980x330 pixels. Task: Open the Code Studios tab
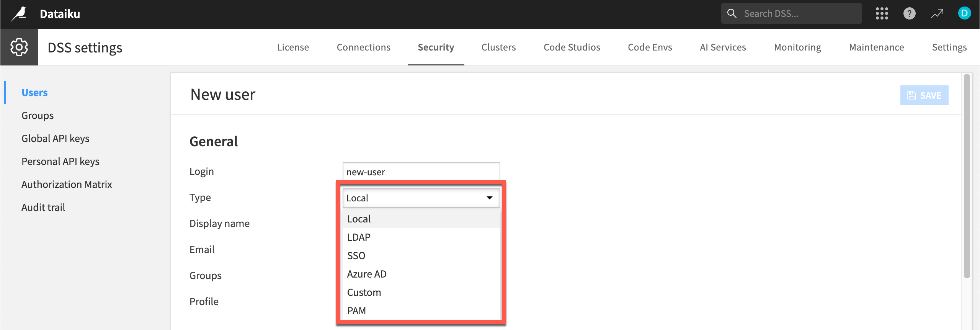click(x=572, y=47)
